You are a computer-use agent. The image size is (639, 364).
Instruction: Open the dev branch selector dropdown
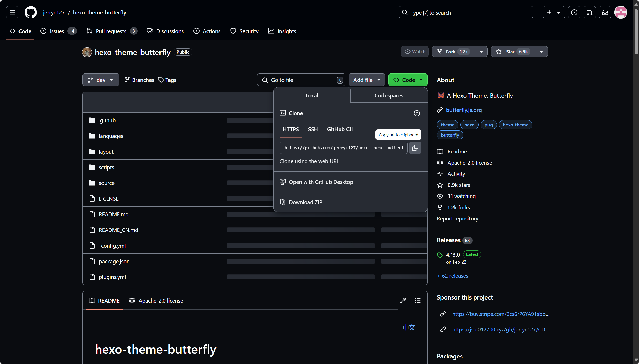click(101, 80)
